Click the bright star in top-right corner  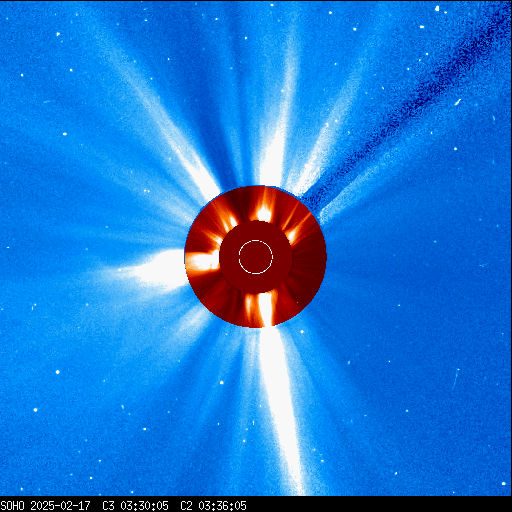437,9
